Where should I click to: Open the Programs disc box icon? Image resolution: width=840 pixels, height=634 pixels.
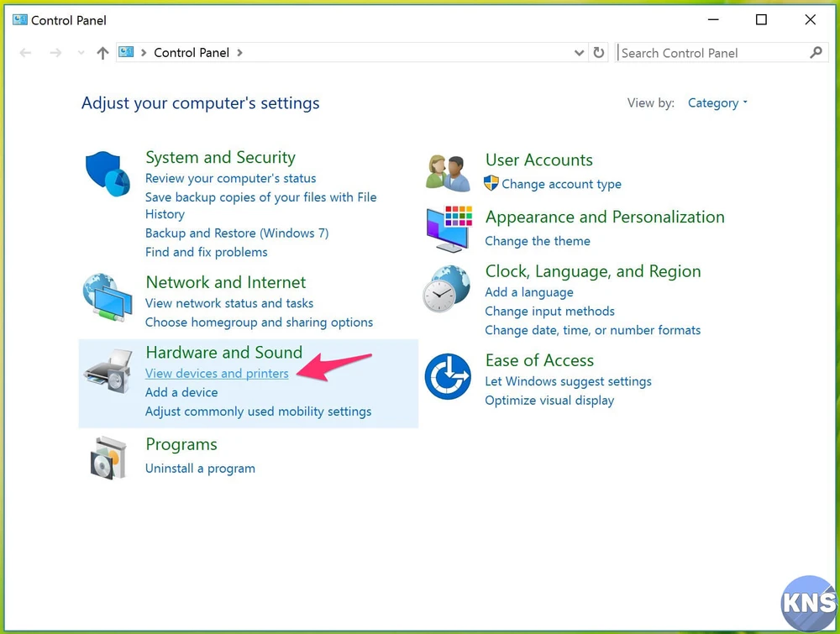108,458
